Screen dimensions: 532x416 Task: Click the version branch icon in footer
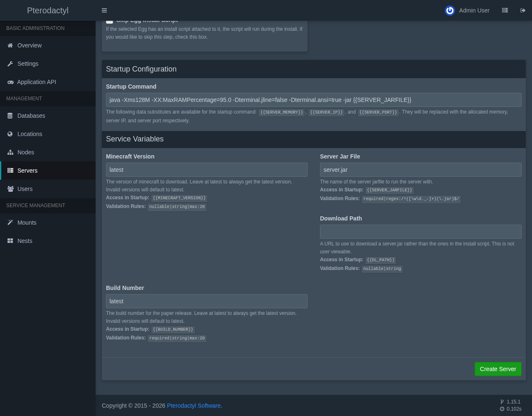[502, 402]
